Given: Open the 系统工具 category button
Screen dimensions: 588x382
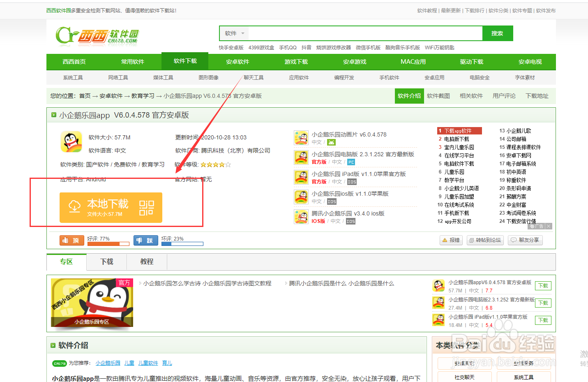Looking at the screenshot, I should [523, 377].
